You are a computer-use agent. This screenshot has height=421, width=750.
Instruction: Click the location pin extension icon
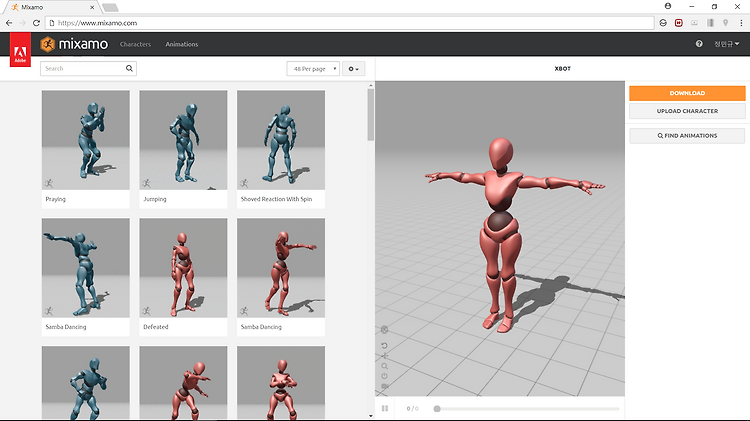[726, 22]
